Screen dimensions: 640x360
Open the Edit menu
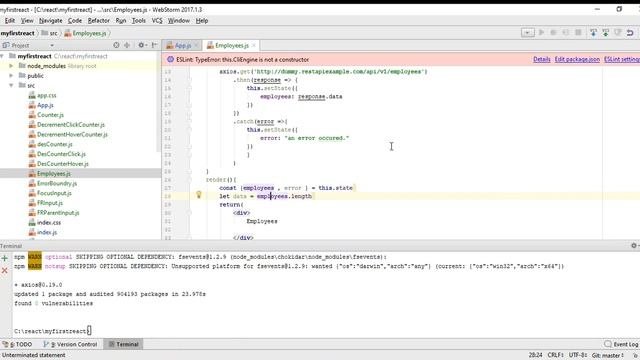click(10, 20)
